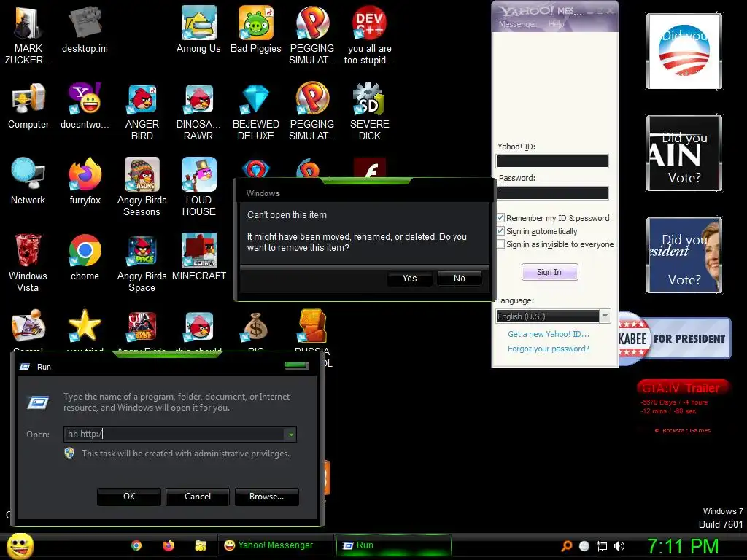Click the 7:11 PM taskbar clock
The width and height of the screenshot is (747, 560).
tap(683, 546)
